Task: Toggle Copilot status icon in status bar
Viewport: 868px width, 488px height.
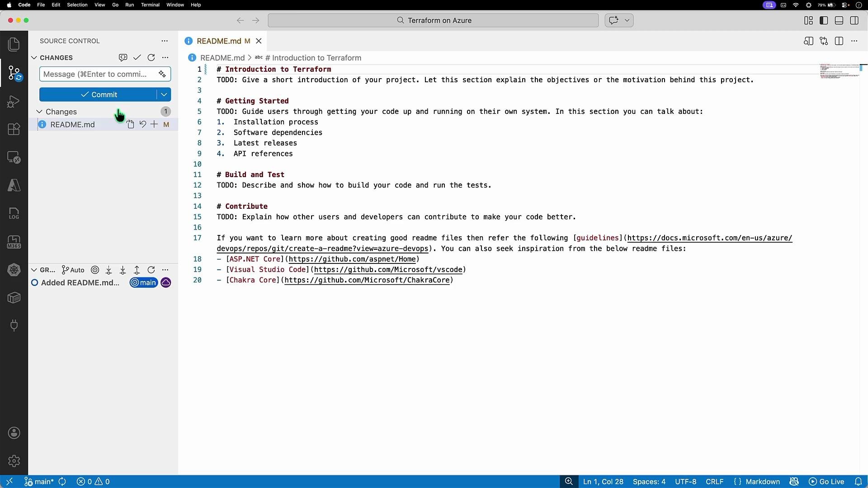Action: click(794, 482)
